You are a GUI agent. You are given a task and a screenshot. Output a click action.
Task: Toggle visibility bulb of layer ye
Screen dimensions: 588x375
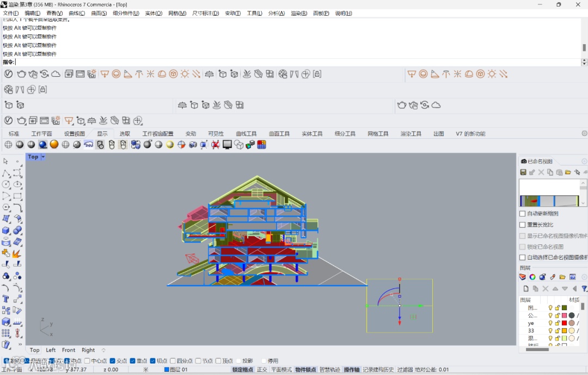pyautogui.click(x=550, y=323)
